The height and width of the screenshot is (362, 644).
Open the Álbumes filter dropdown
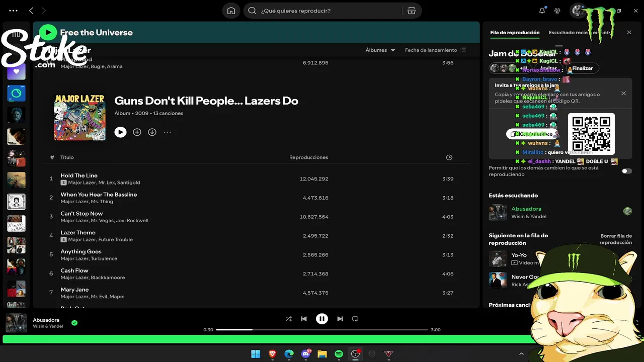tap(380, 50)
